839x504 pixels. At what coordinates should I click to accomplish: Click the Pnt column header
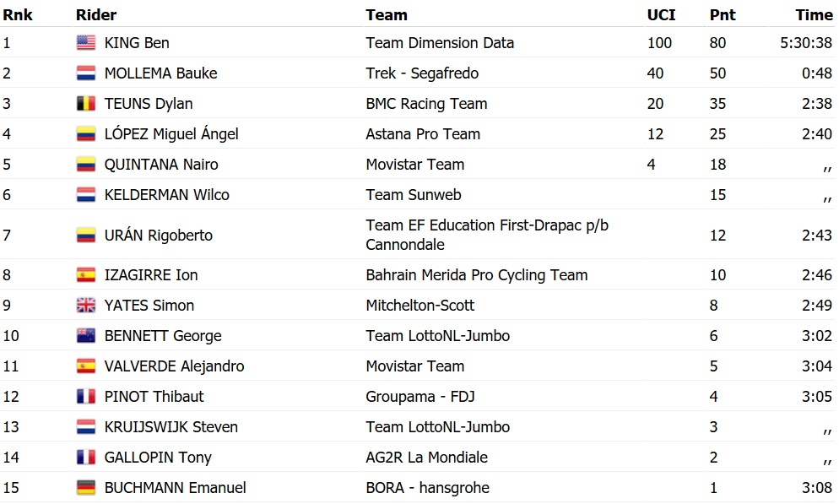(x=723, y=14)
